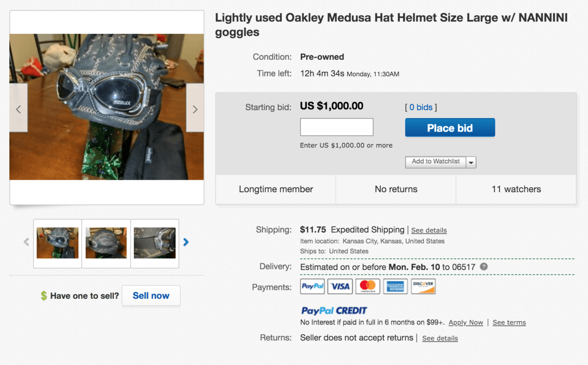Click the American Express card icon
This screenshot has width=588, height=365.
395,287
